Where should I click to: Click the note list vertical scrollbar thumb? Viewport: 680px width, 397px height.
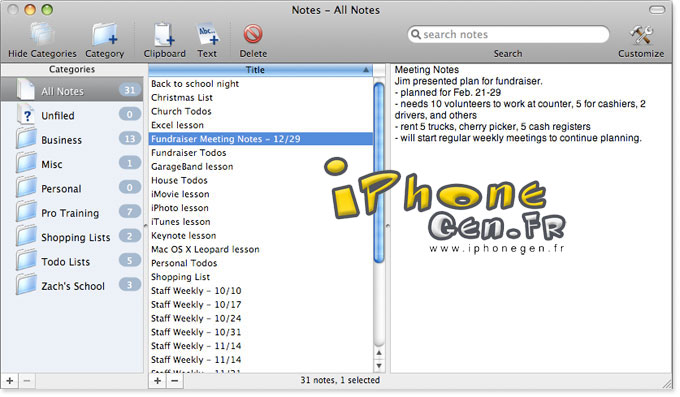[379, 172]
